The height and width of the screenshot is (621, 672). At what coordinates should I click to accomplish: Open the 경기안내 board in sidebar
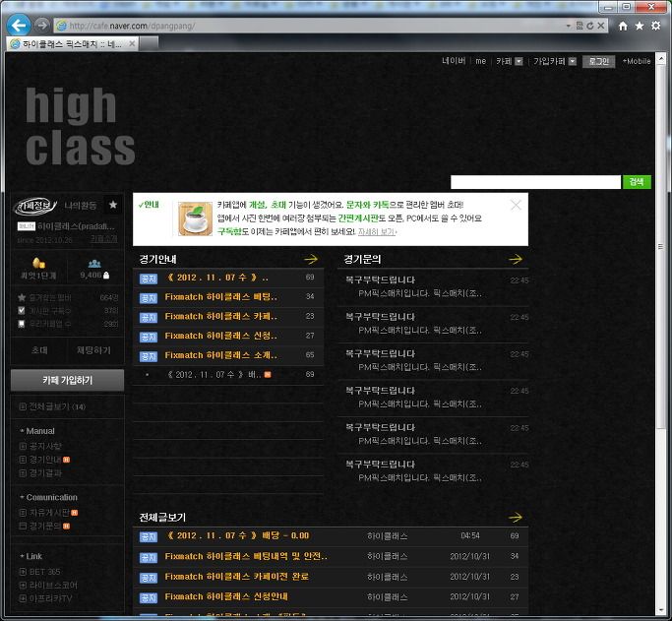(x=45, y=460)
